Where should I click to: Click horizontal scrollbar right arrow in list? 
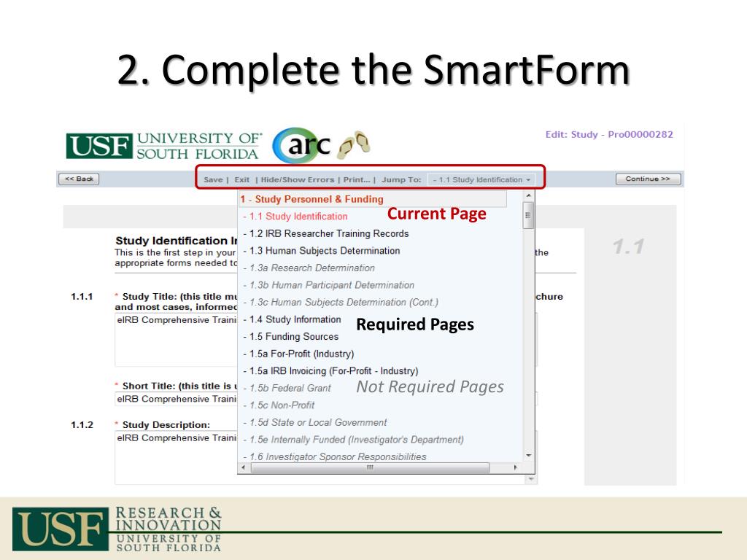tap(516, 467)
